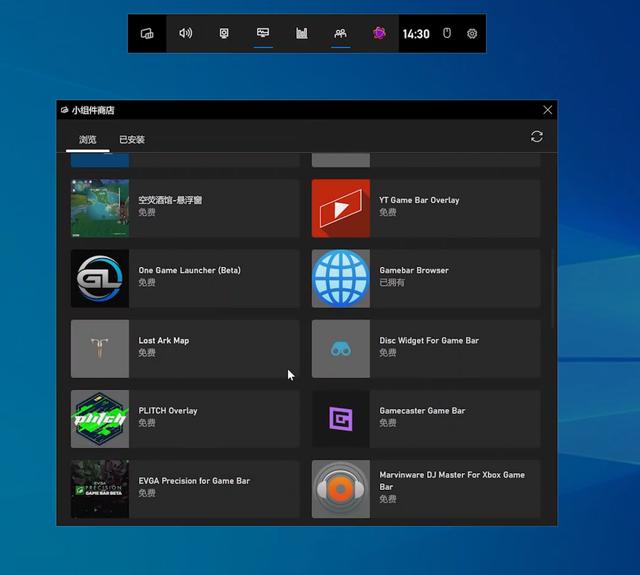The height and width of the screenshot is (575, 640).
Task: Click the One Game Launcher (Beta) logo
Action: [x=100, y=278]
